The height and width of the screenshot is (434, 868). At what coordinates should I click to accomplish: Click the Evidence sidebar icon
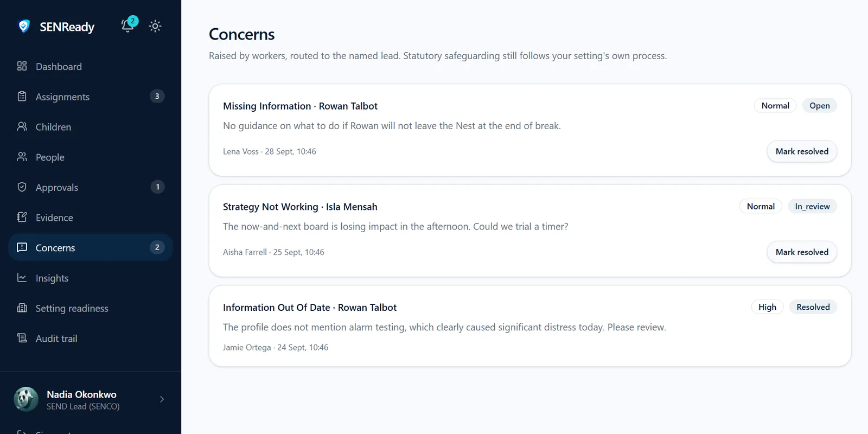tap(22, 218)
